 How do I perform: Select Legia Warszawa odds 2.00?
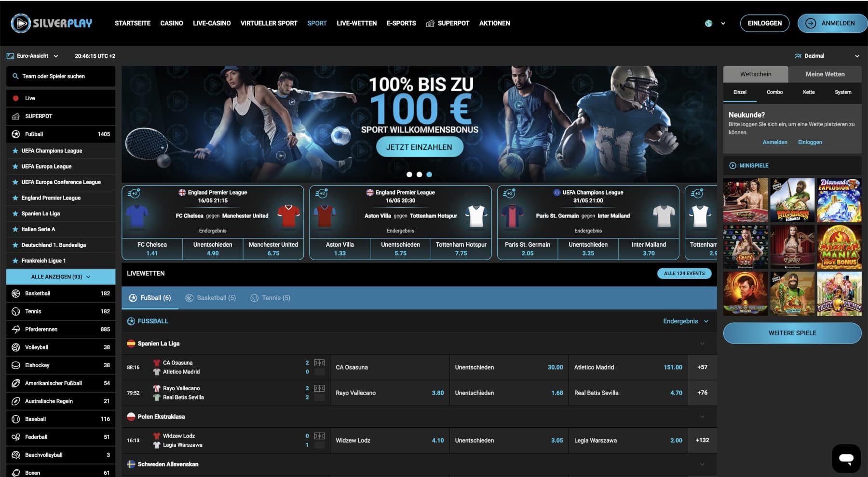628,440
